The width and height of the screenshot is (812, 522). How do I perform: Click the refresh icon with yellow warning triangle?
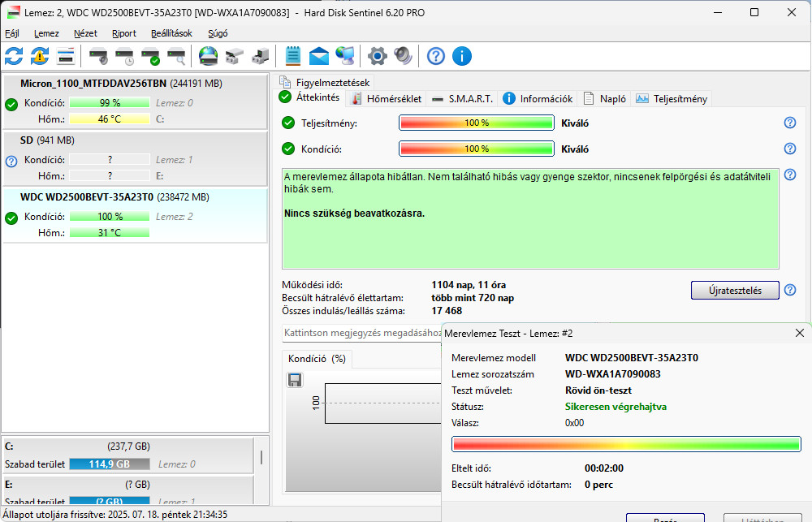[40, 56]
